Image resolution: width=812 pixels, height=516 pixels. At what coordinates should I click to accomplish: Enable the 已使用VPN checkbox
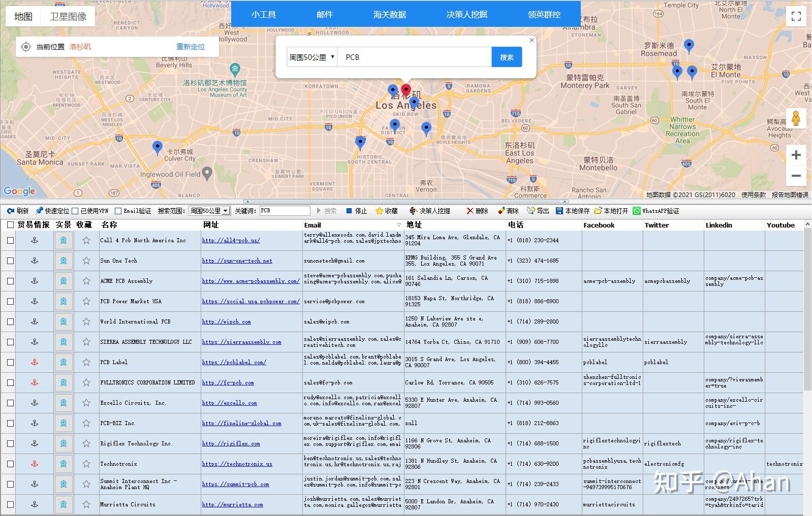75,211
